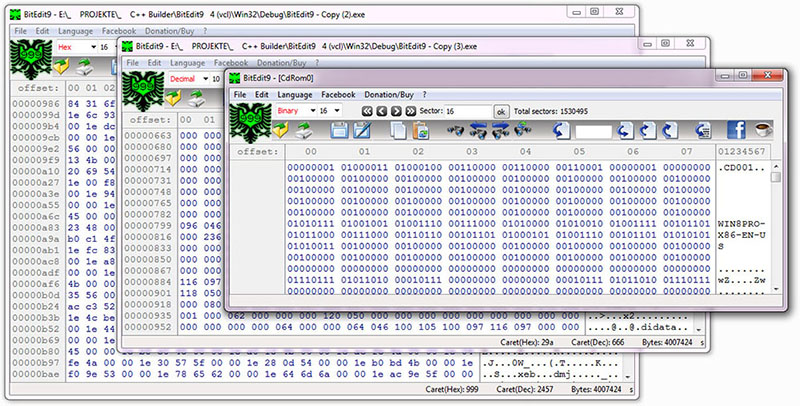This screenshot has height=406, width=800.
Task: Paste using the clipboard icon
Action: pos(421,131)
